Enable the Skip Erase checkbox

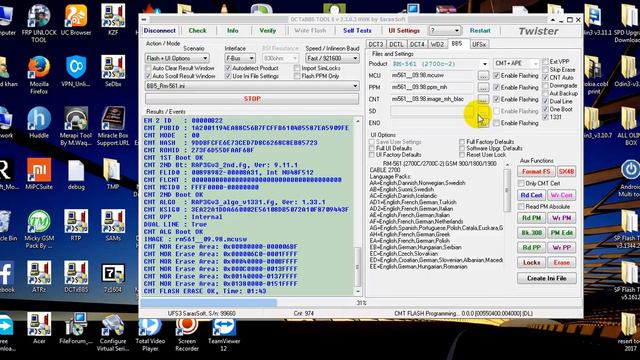[x=545, y=69]
